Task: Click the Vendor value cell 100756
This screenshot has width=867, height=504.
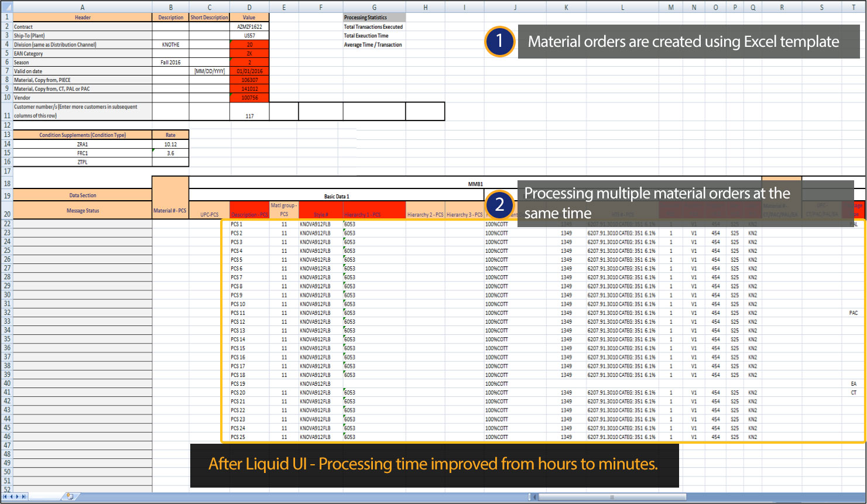Action: [x=249, y=98]
